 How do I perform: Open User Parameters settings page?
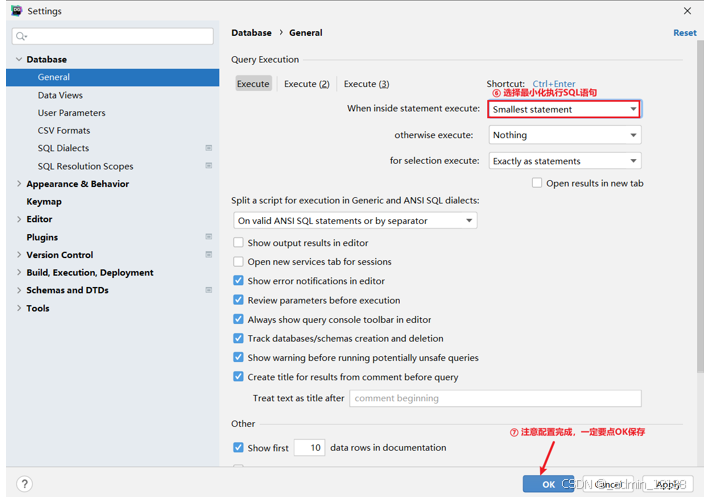tap(71, 113)
